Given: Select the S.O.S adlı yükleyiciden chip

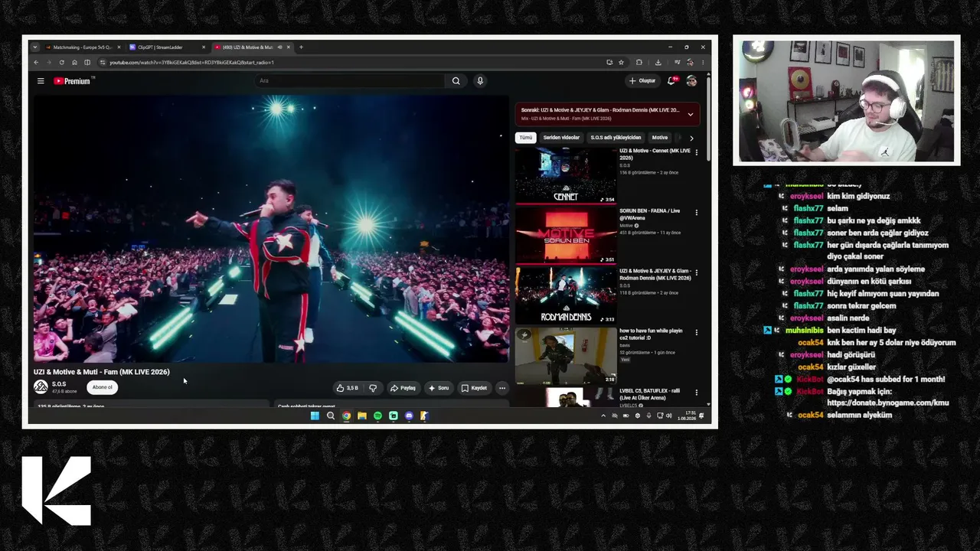Looking at the screenshot, I should coord(616,138).
